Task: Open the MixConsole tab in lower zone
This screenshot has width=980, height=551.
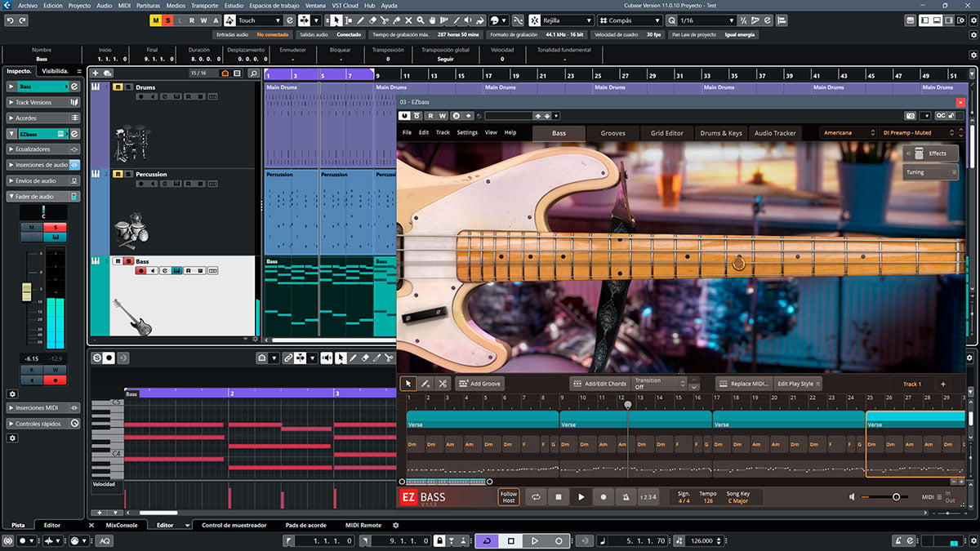Action: [121, 525]
